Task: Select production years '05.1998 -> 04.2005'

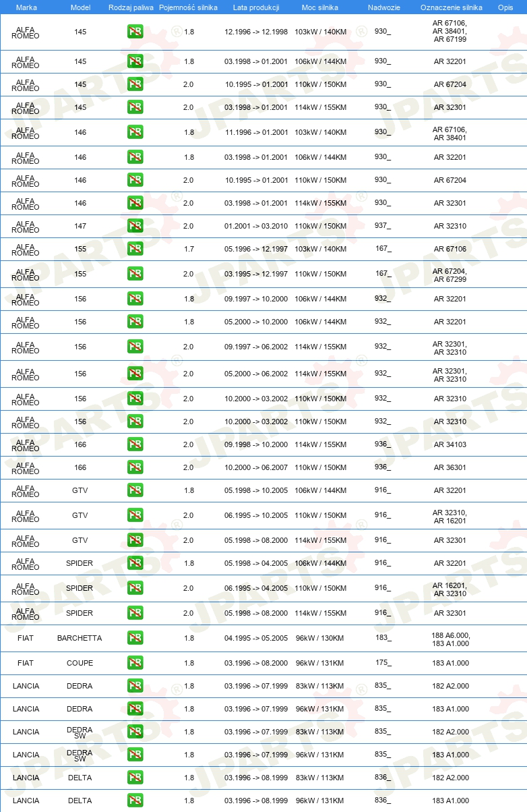Action: pos(256,563)
